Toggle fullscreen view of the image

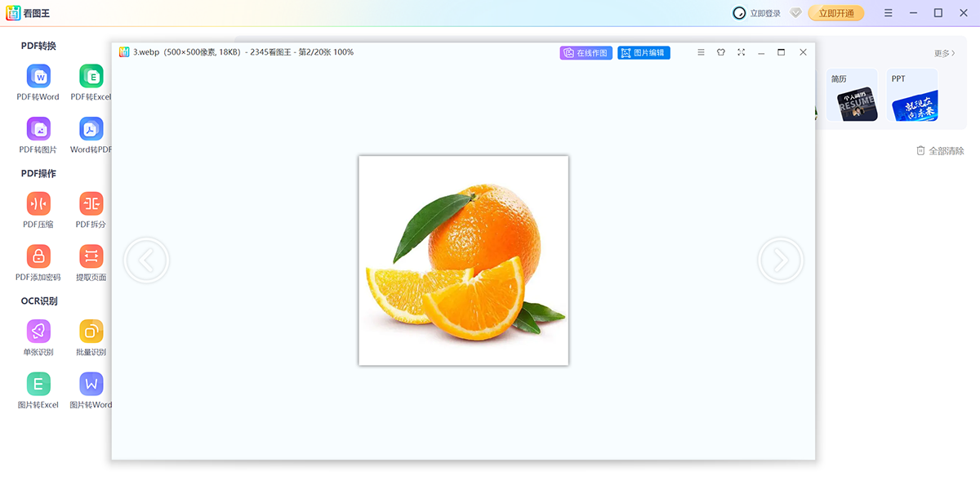[x=741, y=51]
